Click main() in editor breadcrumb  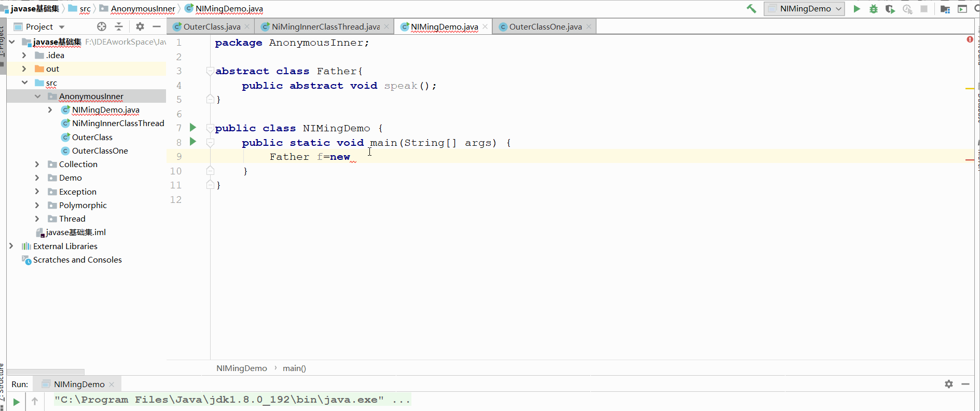[x=294, y=368]
